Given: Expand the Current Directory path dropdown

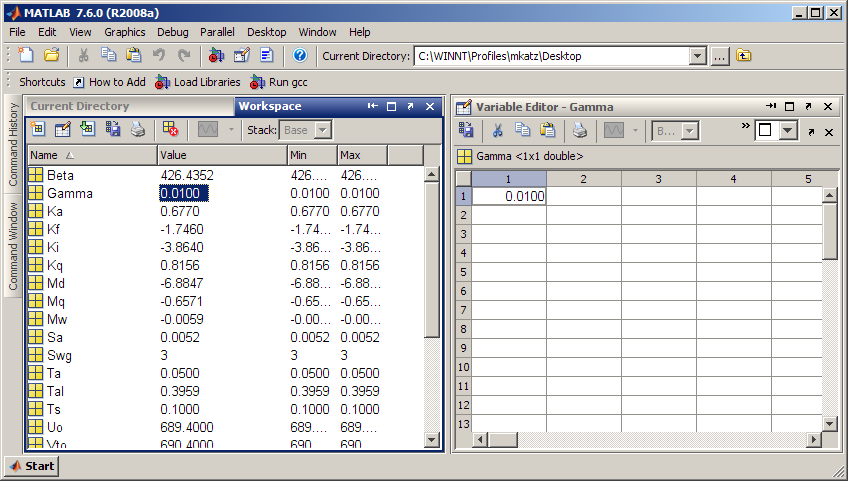Looking at the screenshot, I should click(698, 56).
